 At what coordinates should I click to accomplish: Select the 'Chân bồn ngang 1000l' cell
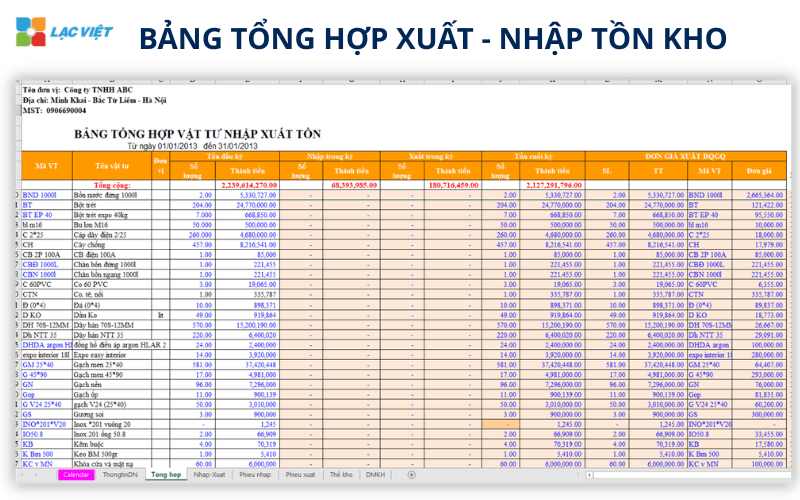(x=112, y=274)
